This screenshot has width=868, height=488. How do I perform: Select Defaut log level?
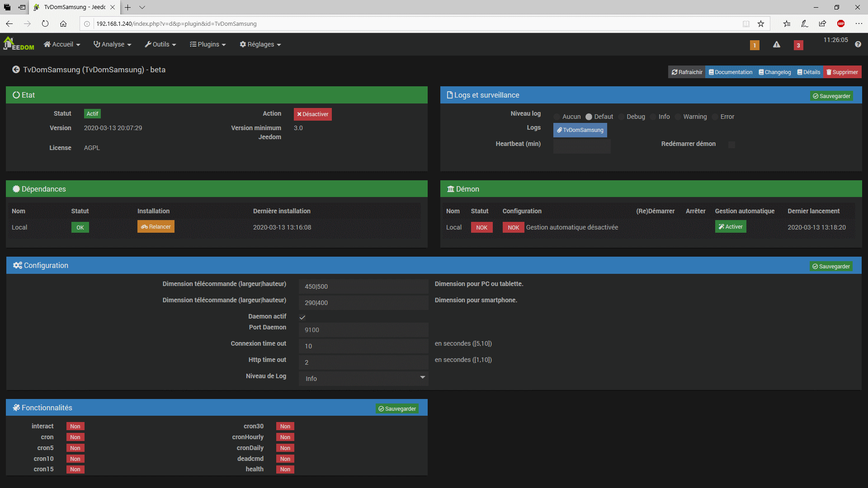[x=589, y=117]
